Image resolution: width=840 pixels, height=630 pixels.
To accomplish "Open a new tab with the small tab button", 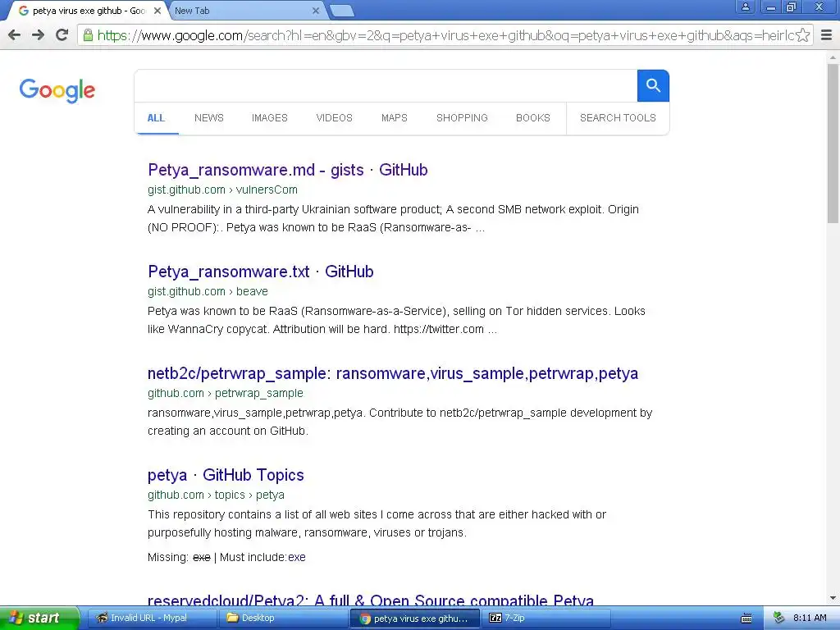I will coord(341,11).
